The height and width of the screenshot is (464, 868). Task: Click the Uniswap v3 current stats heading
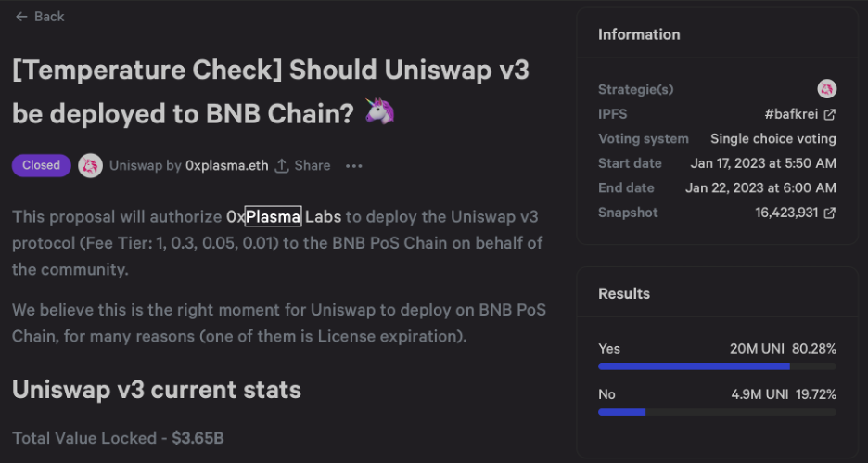(157, 389)
